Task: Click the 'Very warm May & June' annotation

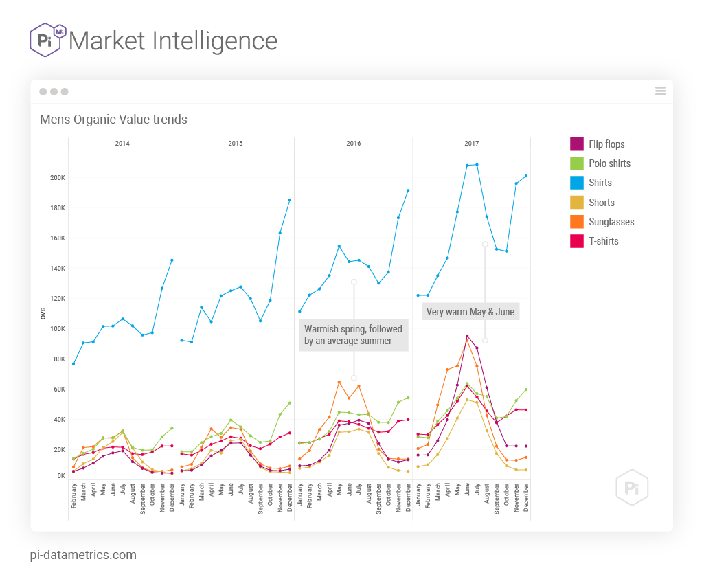Action: 470,312
